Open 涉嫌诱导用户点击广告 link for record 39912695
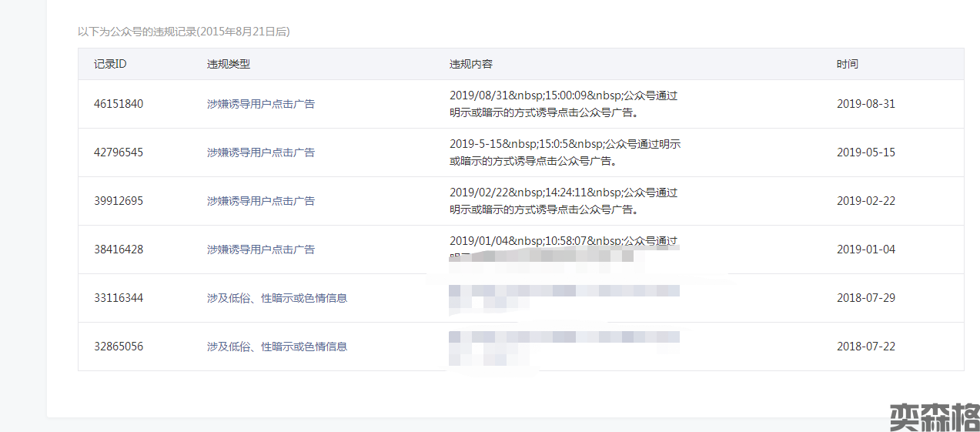Image resolution: width=980 pixels, height=432 pixels. pyautogui.click(x=261, y=201)
